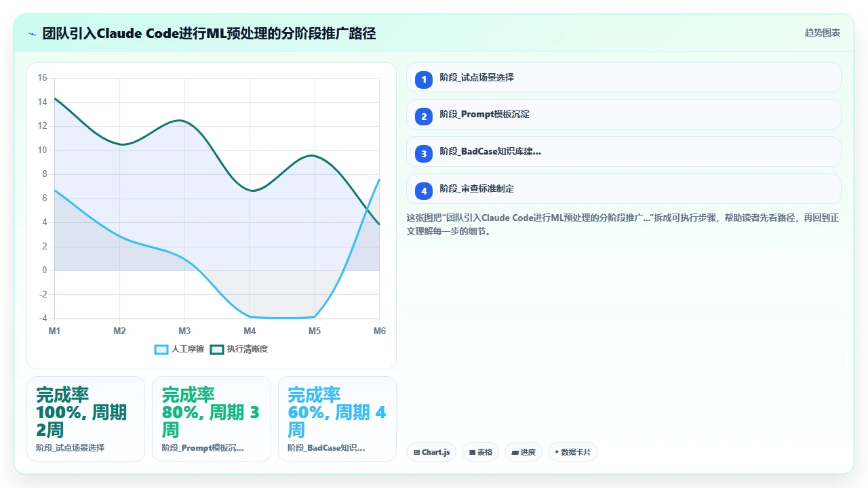Image resolution: width=868 pixels, height=488 pixels.
Task: Open the 完成率 60%, 周期 4周 card
Action: click(337, 419)
